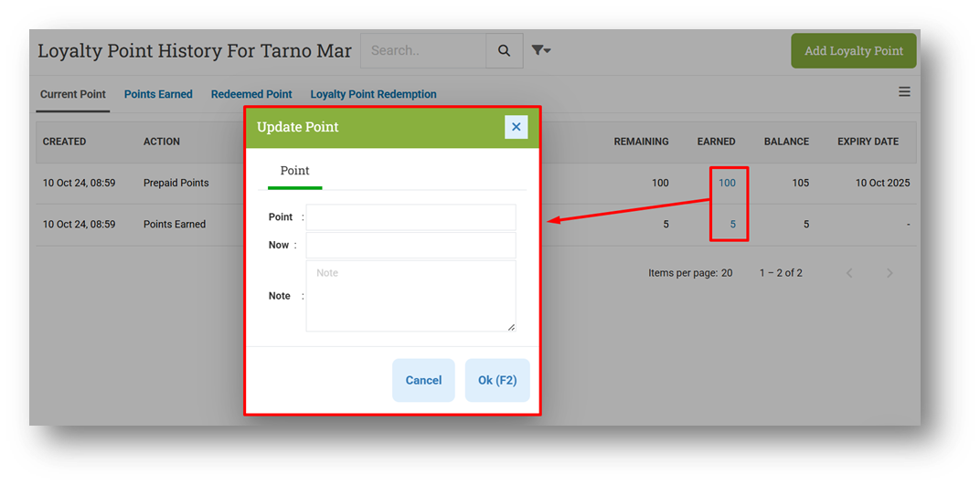This screenshot has width=980, height=485.
Task: Click earned value 100 link
Action: [x=727, y=183]
